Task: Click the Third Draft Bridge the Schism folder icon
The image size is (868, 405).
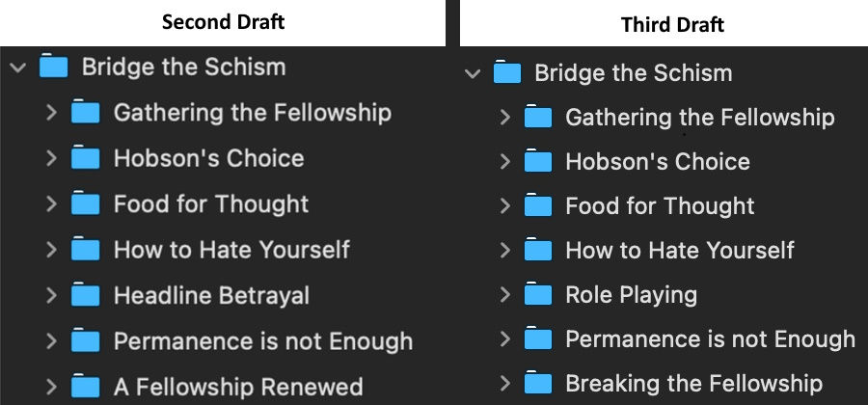Action: pyautogui.click(x=506, y=72)
